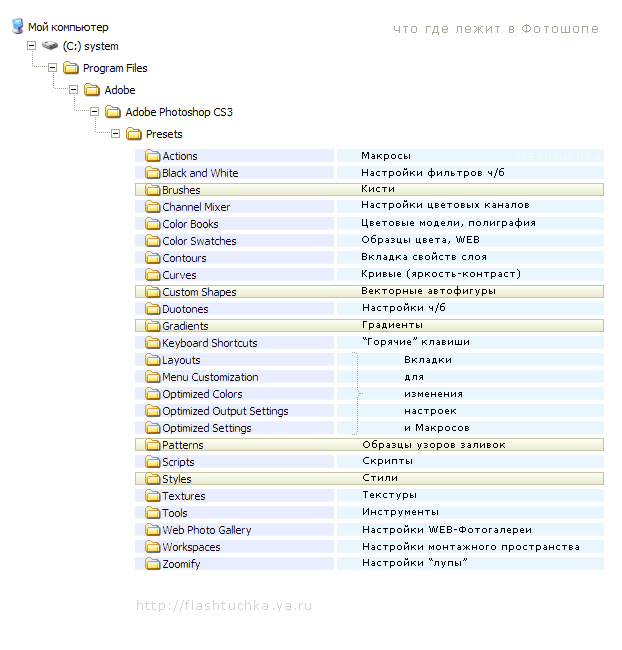Collapse the Adobe Photoshop CS3 node
This screenshot has height=650, width=622.
pyautogui.click(x=95, y=112)
